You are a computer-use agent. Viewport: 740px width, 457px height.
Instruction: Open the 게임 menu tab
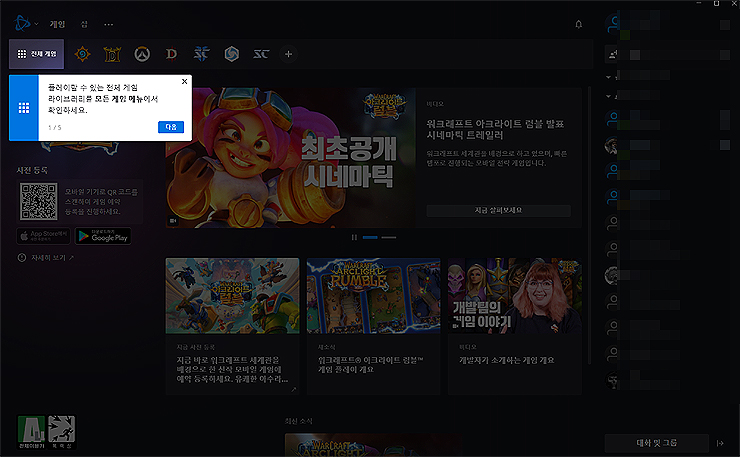(57, 24)
